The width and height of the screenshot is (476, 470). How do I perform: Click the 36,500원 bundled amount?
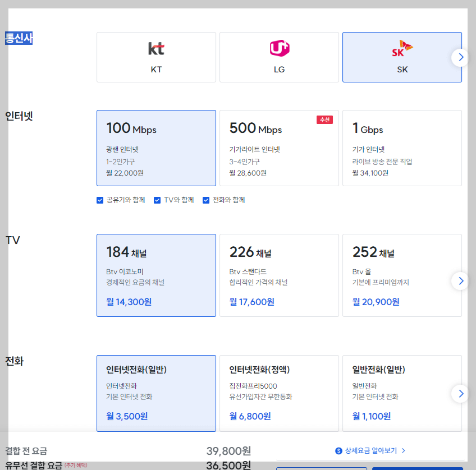point(228,466)
